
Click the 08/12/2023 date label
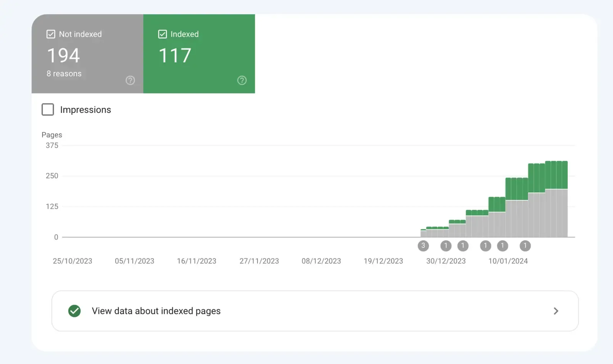(321, 261)
